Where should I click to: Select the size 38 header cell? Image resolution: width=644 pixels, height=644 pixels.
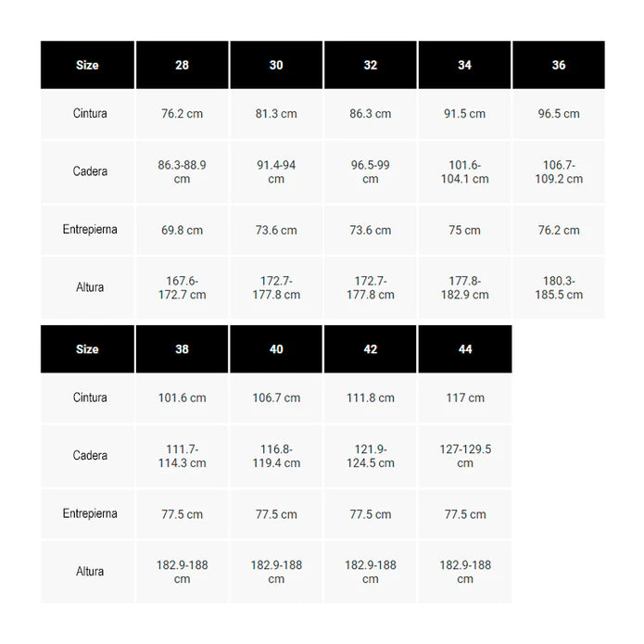tap(182, 349)
